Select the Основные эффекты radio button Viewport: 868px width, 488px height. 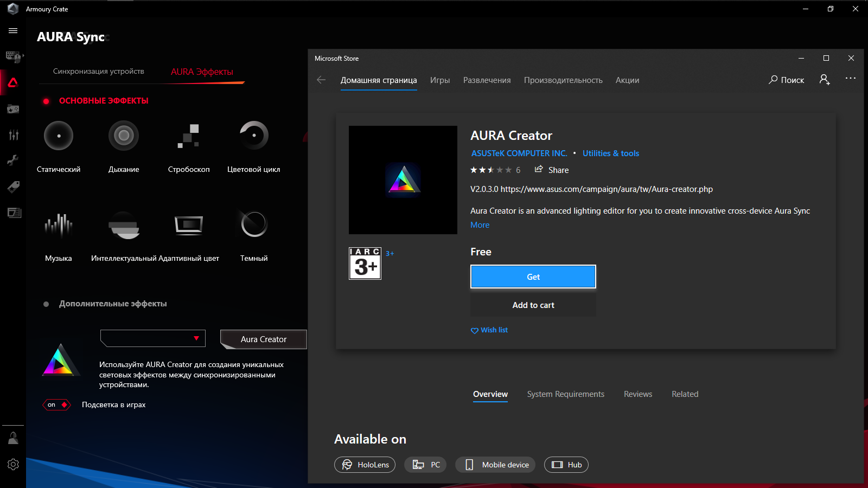pyautogui.click(x=46, y=101)
